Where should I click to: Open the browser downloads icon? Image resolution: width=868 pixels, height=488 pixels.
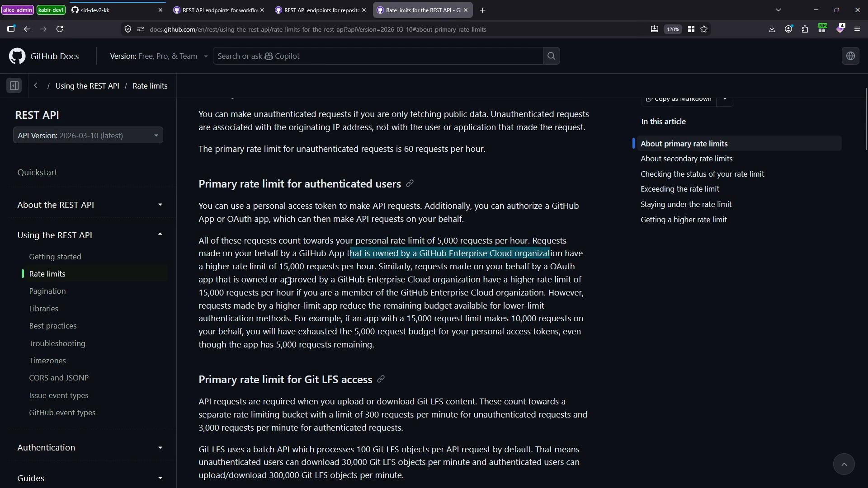point(772,29)
